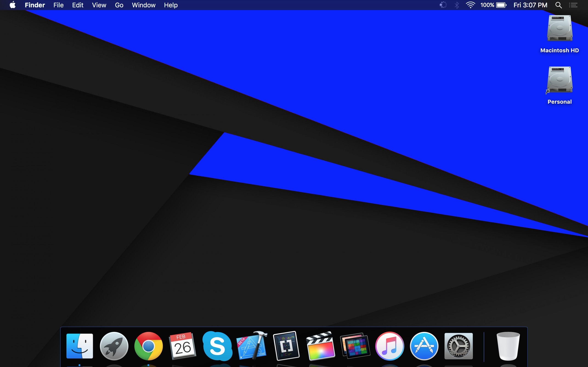Open Brackets code editor icon
The width and height of the screenshot is (588, 367).
[x=286, y=346]
